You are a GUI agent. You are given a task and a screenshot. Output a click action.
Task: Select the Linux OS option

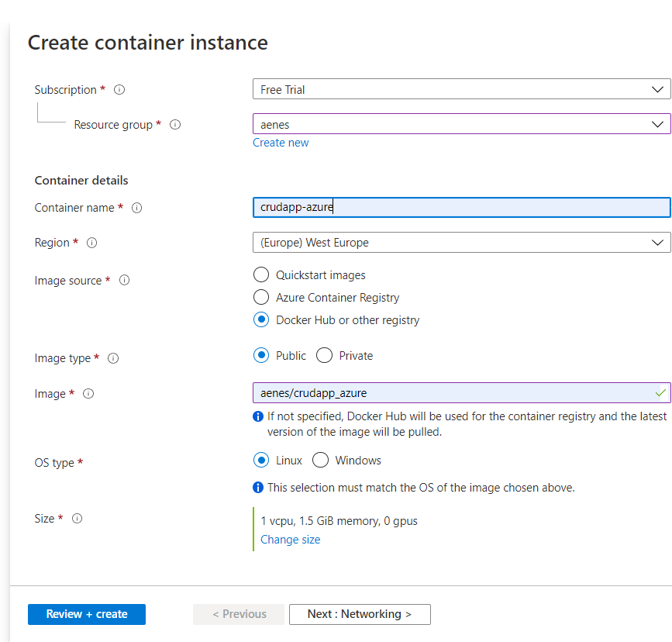tap(261, 460)
